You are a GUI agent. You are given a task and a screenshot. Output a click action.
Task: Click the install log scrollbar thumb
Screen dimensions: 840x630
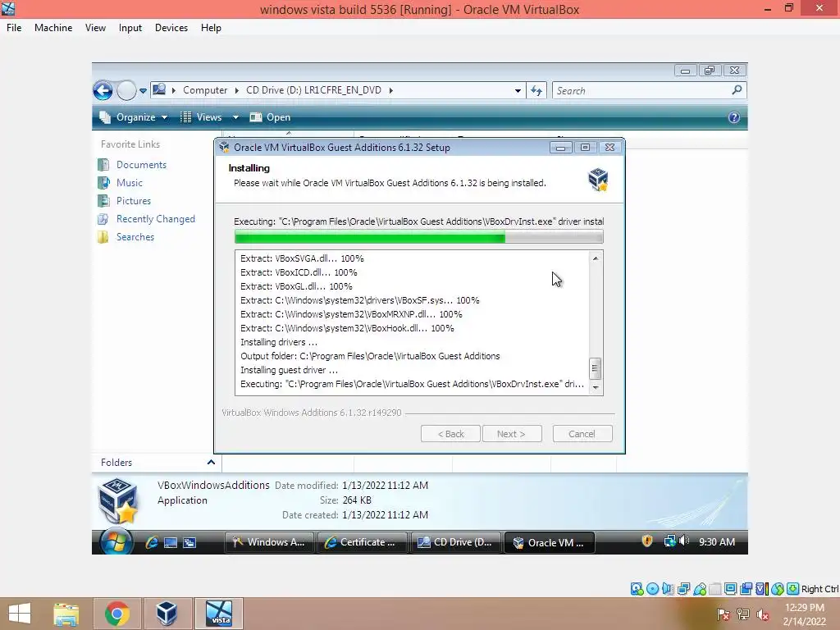pos(596,368)
